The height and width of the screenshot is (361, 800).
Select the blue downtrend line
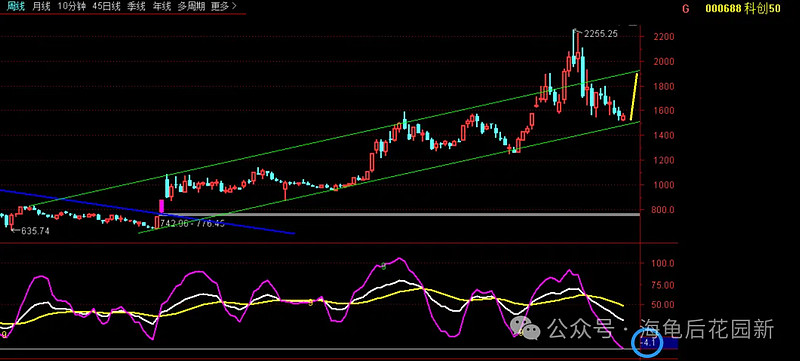tap(148, 212)
